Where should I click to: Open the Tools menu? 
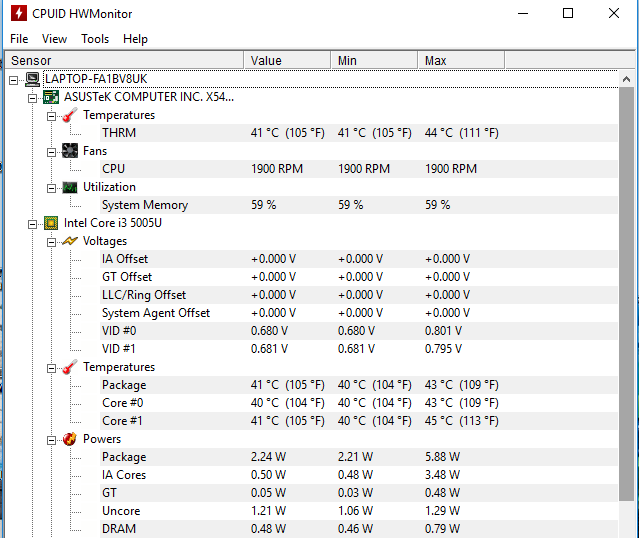pyautogui.click(x=95, y=39)
